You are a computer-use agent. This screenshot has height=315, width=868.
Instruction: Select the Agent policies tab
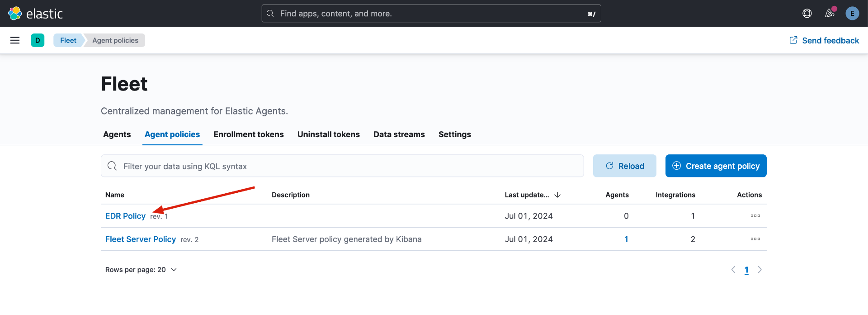tap(172, 134)
